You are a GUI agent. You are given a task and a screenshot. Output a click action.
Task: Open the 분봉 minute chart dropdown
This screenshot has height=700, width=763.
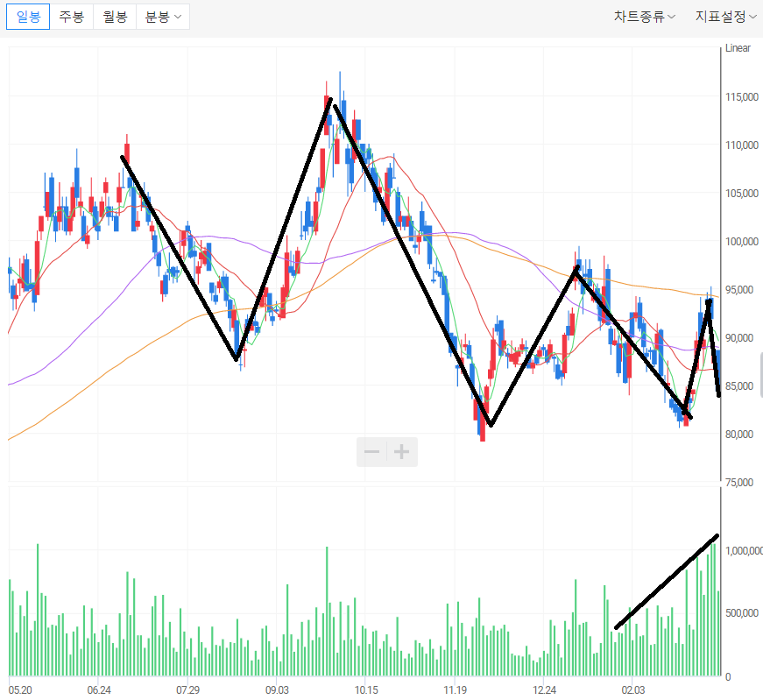163,17
